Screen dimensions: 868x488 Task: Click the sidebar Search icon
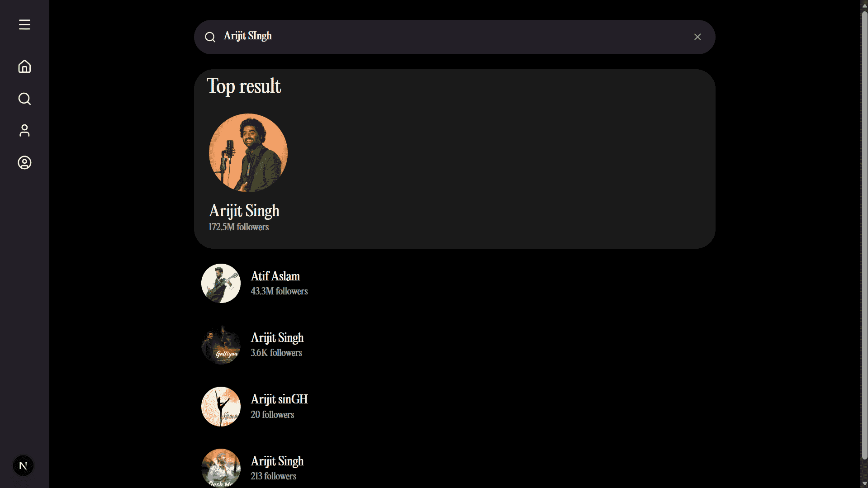coord(24,99)
